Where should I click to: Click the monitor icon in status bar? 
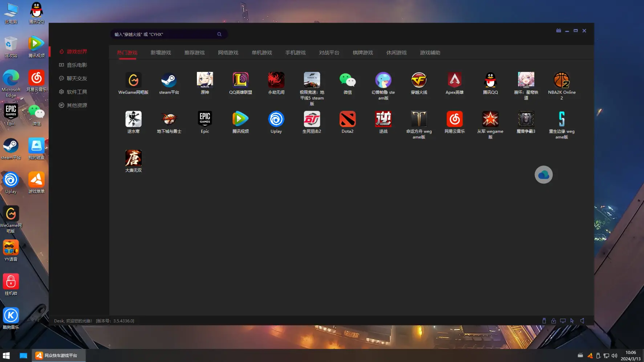click(563, 321)
